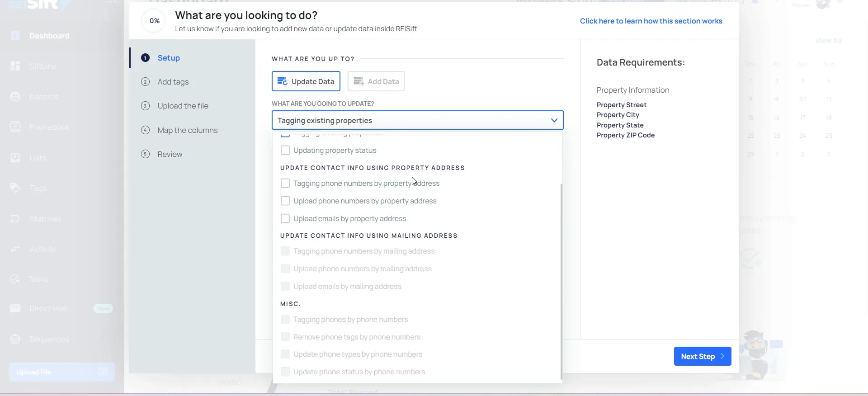
Task: Open Statuses icon in sidebar
Action: (x=15, y=219)
